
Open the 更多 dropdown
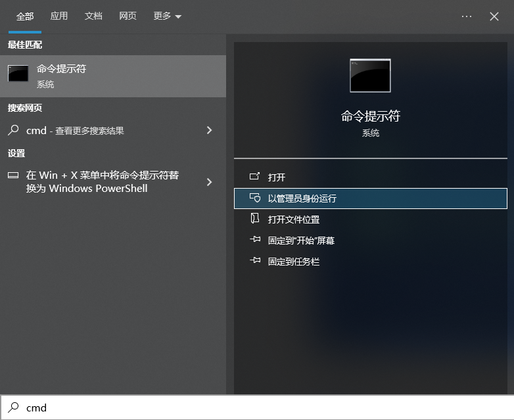167,16
